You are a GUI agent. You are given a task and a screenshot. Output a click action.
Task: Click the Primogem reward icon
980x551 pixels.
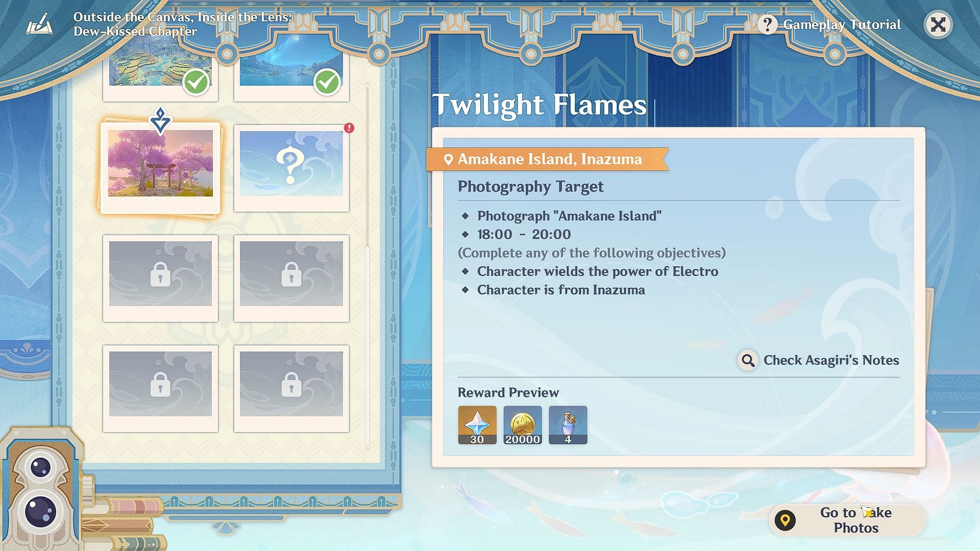(x=477, y=425)
